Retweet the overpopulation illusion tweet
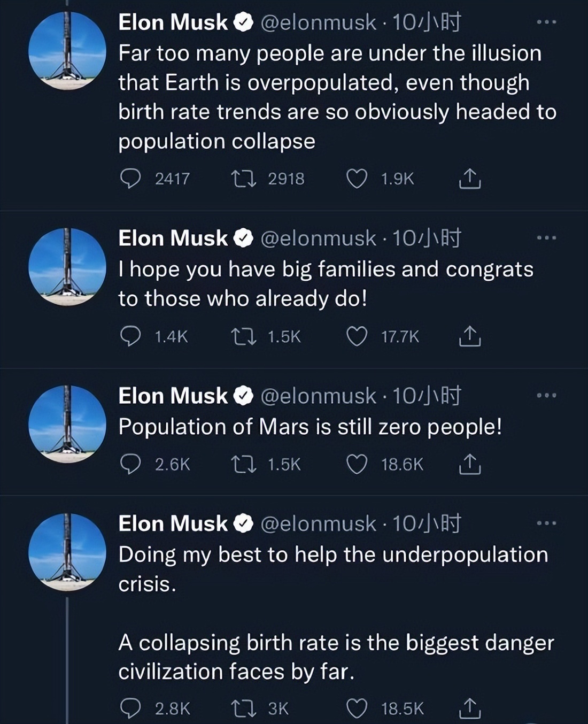This screenshot has width=588, height=724. click(242, 179)
